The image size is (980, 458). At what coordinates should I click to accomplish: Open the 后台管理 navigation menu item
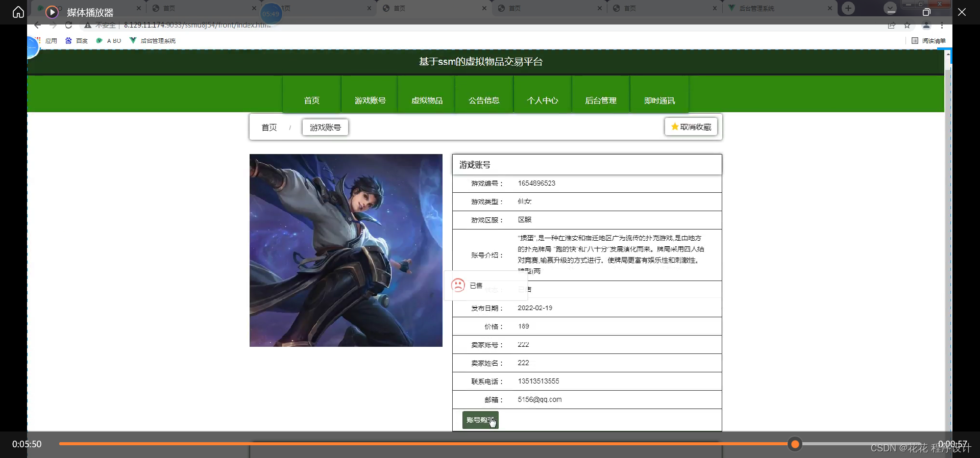click(x=601, y=94)
